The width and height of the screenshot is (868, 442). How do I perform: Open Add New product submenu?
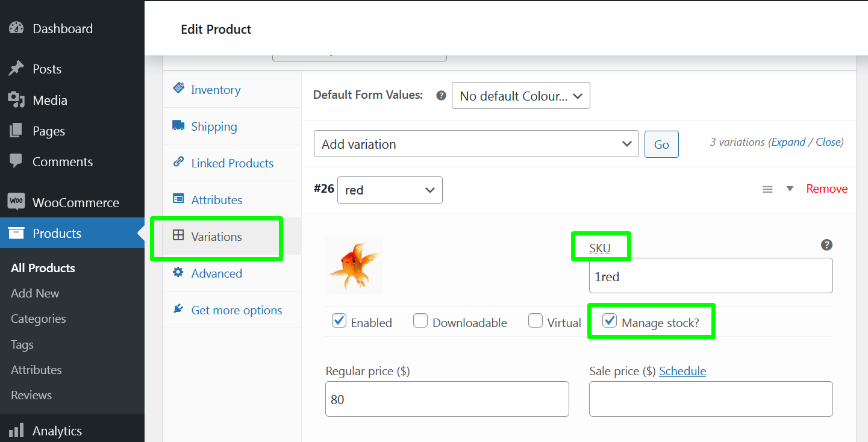[35, 293]
